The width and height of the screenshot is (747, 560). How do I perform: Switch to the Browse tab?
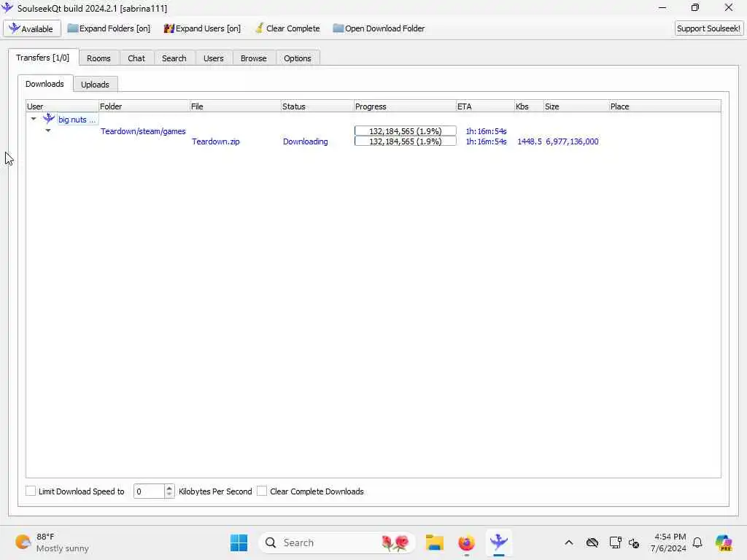click(x=253, y=58)
